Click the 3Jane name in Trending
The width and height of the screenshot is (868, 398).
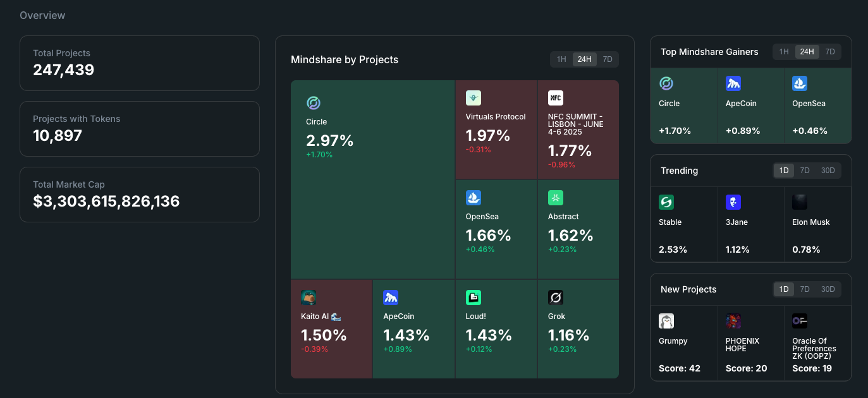pos(737,222)
